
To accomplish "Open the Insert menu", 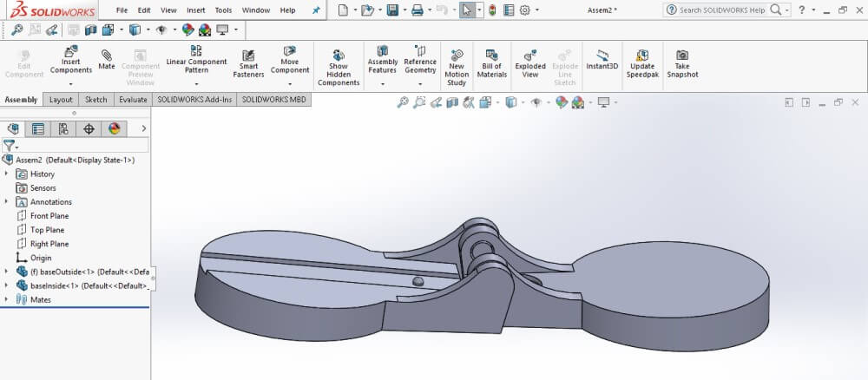I will tap(196, 10).
